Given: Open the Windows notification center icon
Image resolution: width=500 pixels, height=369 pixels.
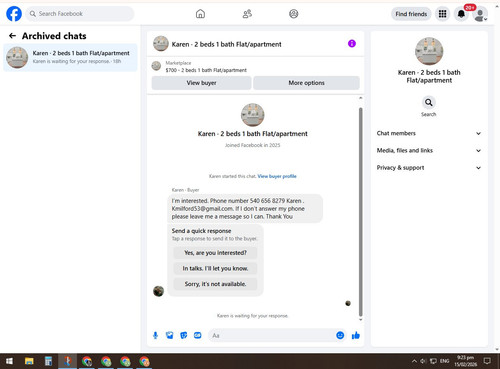Looking at the screenshot, I should pos(487,361).
